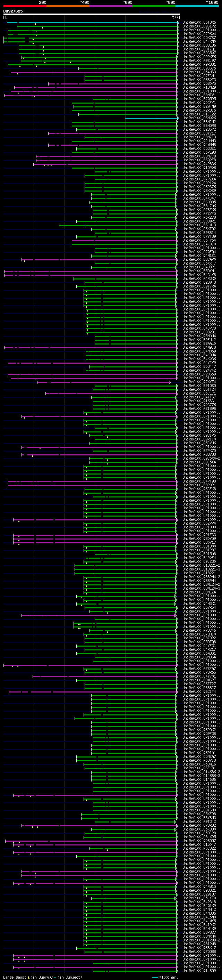Select the UniRef100_Q8IRW8-2 label
Viewport: 222px width, 980px height.
[201, 940]
